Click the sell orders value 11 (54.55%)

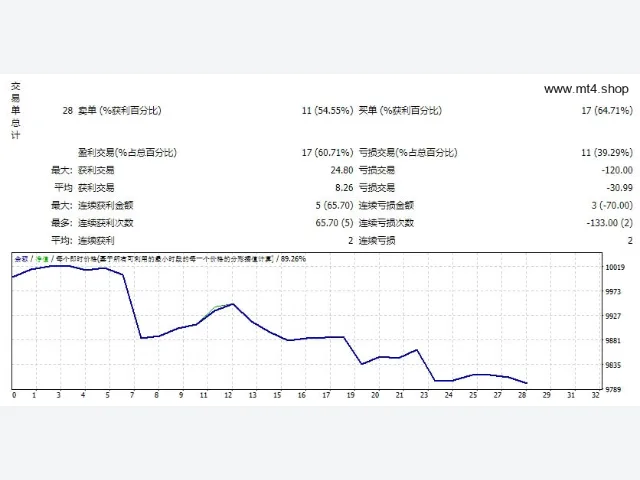327,111
